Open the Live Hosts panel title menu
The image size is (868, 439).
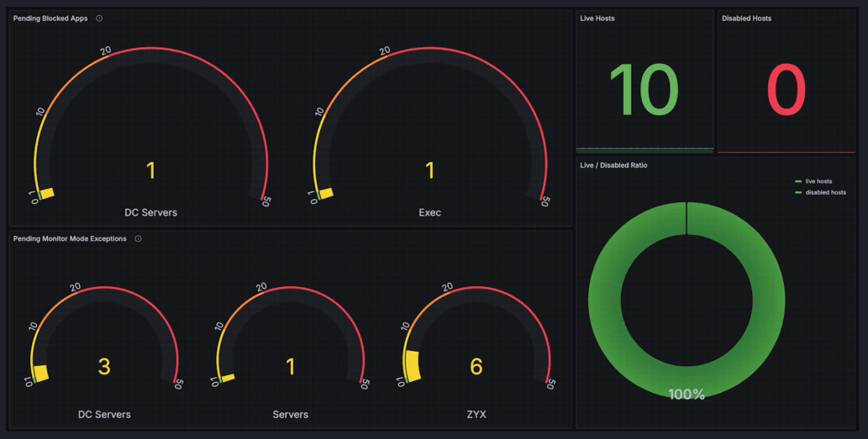(x=597, y=18)
